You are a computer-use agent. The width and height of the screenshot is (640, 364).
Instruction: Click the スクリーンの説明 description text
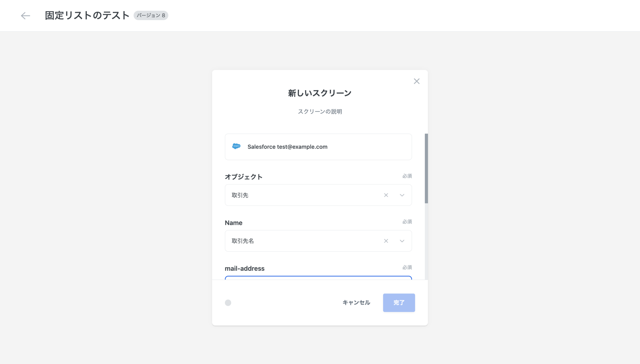coord(320,112)
